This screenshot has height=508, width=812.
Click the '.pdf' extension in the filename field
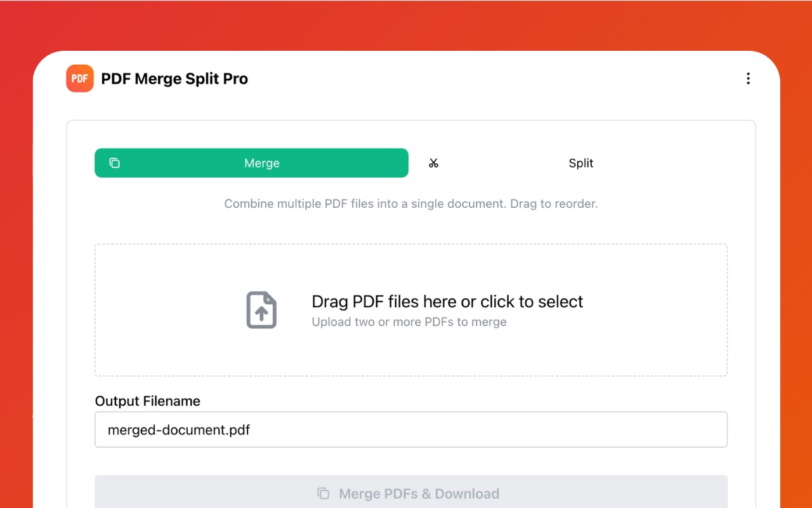(238, 430)
